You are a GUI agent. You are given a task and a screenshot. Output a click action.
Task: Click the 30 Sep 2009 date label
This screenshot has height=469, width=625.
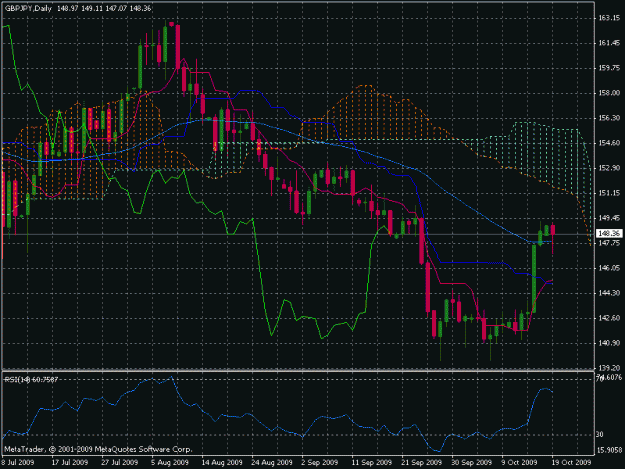[472, 462]
